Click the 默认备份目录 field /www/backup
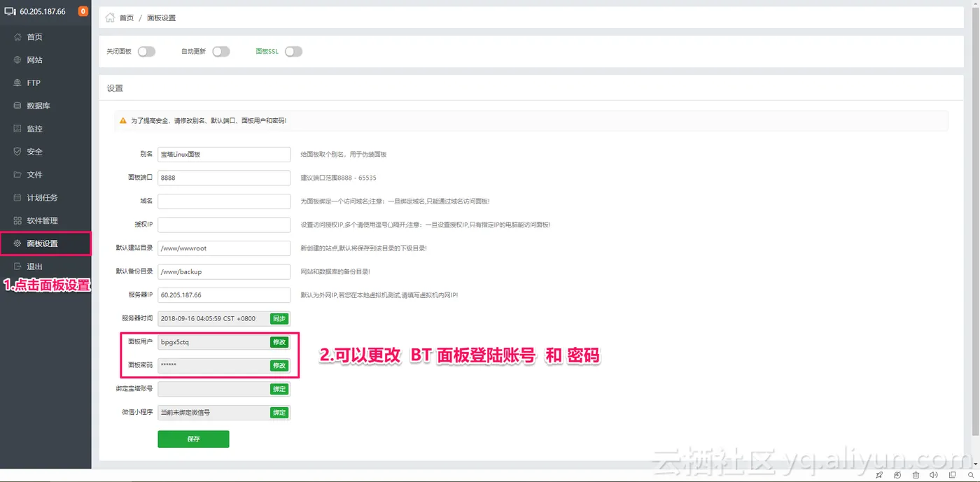980x482 pixels. (x=224, y=271)
